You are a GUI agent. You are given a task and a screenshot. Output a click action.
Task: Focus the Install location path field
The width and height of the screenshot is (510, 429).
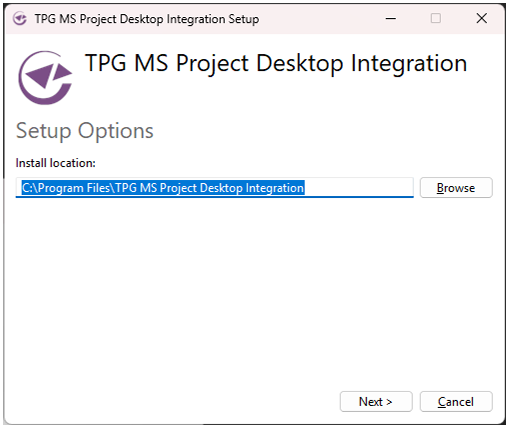click(215, 188)
